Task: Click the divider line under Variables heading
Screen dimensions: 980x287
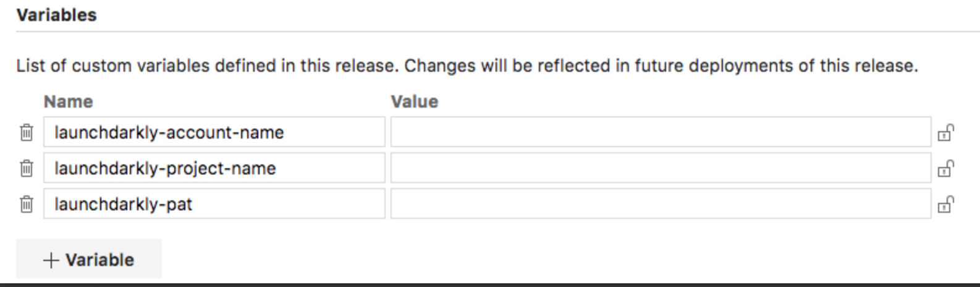Action: click(x=494, y=32)
